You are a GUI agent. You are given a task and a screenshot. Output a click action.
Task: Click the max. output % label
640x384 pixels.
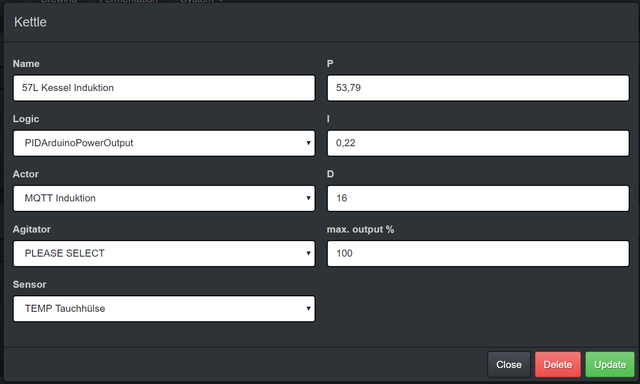tap(360, 229)
